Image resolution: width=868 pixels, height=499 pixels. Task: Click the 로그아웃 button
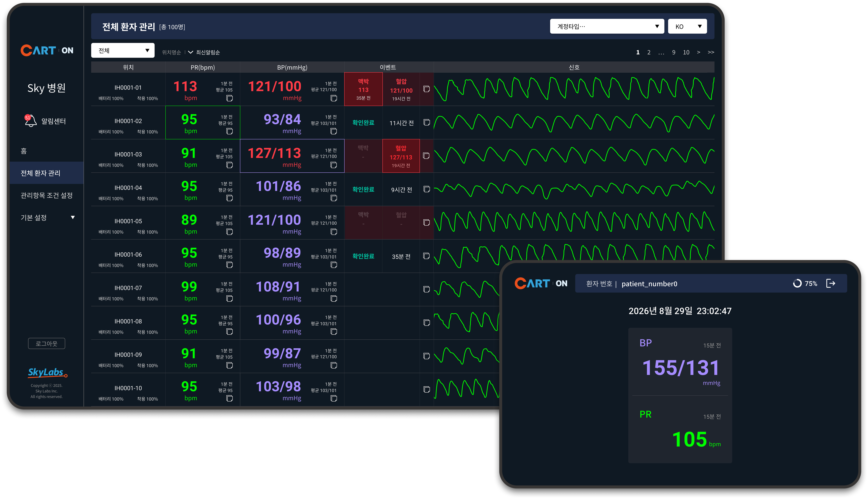coord(47,343)
